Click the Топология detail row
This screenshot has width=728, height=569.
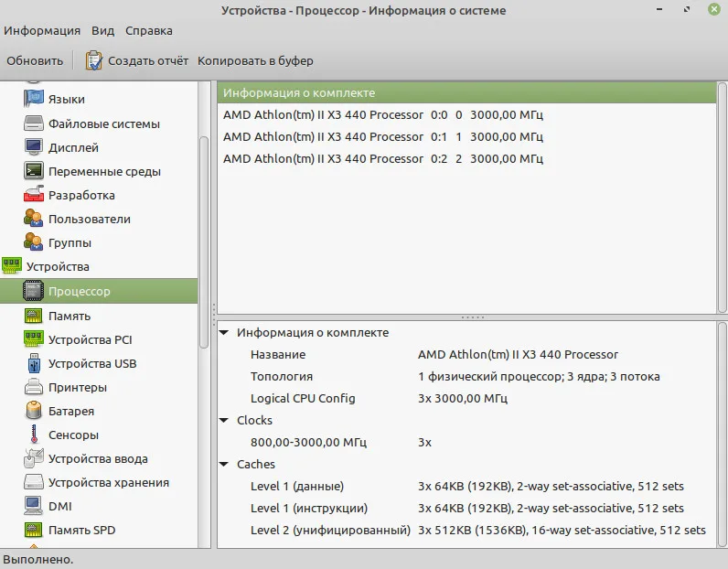pos(466,376)
